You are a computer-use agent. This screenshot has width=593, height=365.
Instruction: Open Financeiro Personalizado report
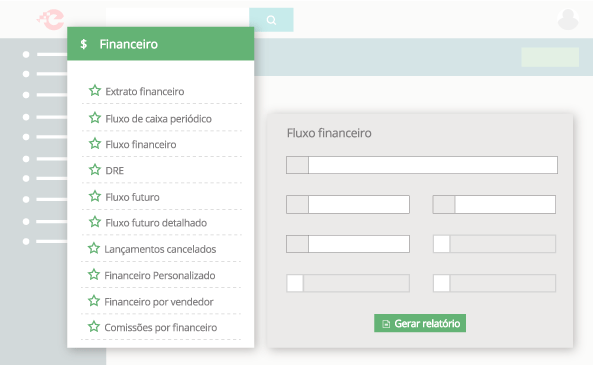[x=160, y=275]
